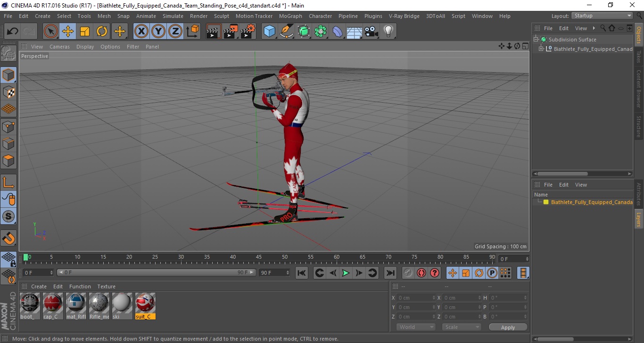Click the Undo arrow icon
Screen dimensions: 644x343
pyautogui.click(x=13, y=32)
